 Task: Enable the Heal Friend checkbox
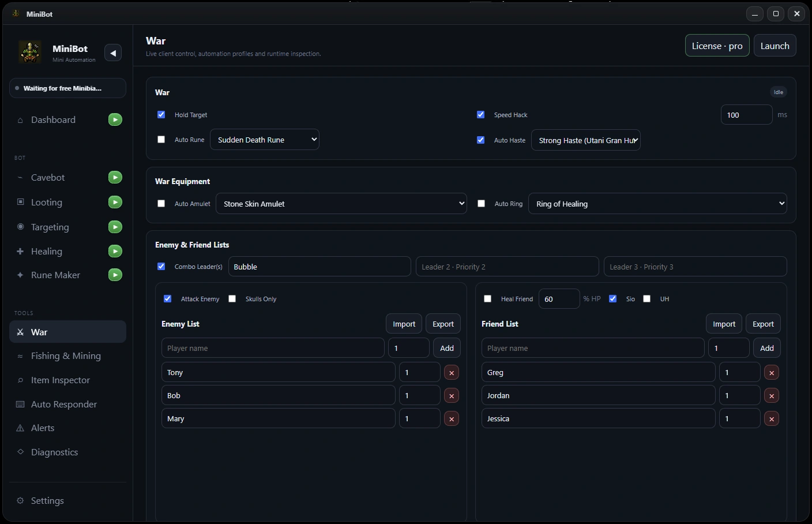pos(488,299)
